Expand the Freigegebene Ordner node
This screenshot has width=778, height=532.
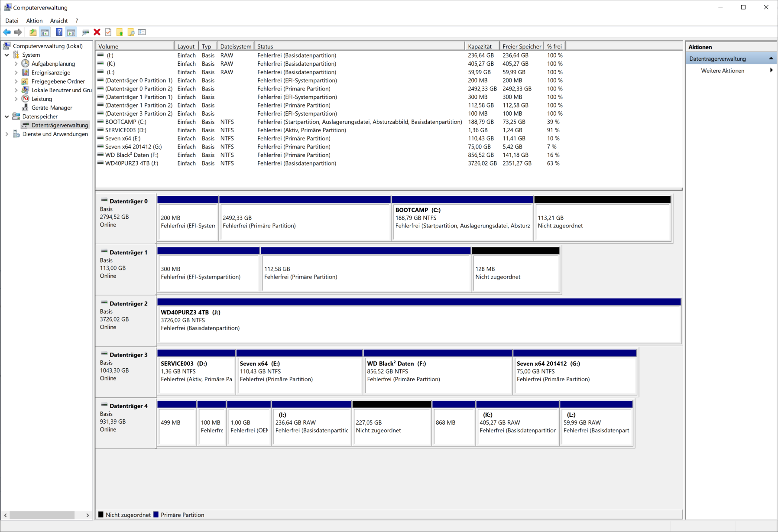[16, 81]
